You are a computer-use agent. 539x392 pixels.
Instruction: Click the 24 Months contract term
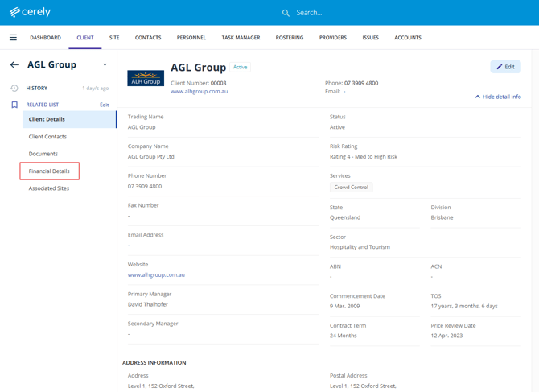pyautogui.click(x=343, y=336)
